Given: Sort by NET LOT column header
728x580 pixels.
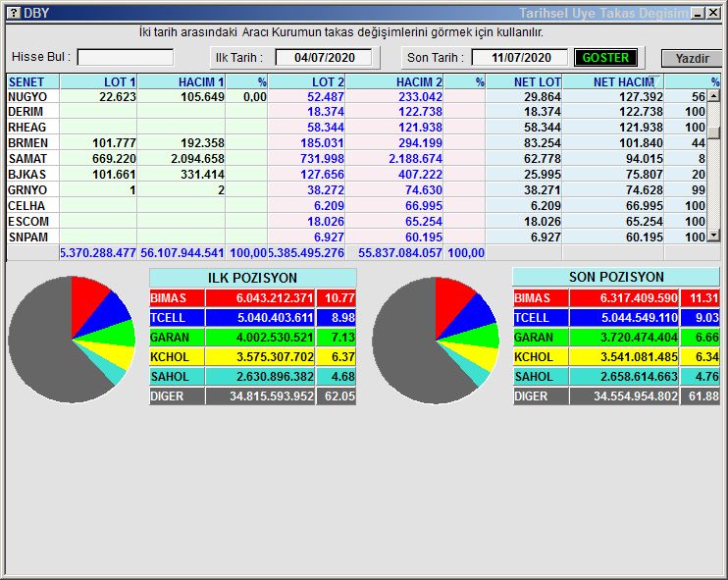Looking at the screenshot, I should [x=524, y=81].
